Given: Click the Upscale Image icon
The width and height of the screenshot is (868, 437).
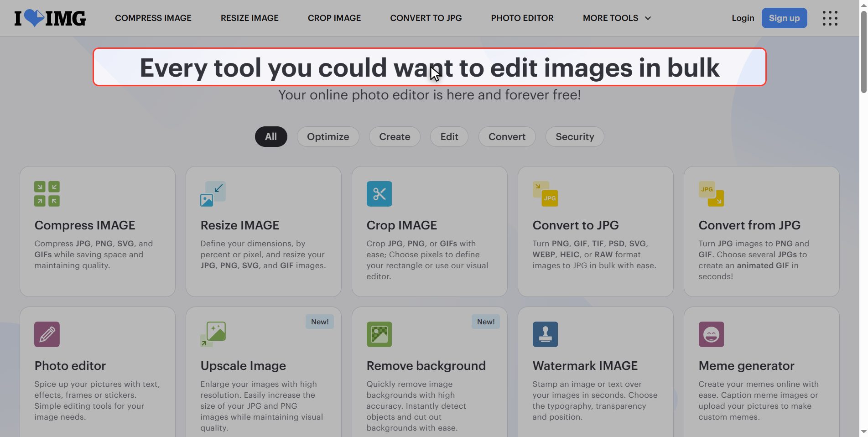Looking at the screenshot, I should 213,334.
